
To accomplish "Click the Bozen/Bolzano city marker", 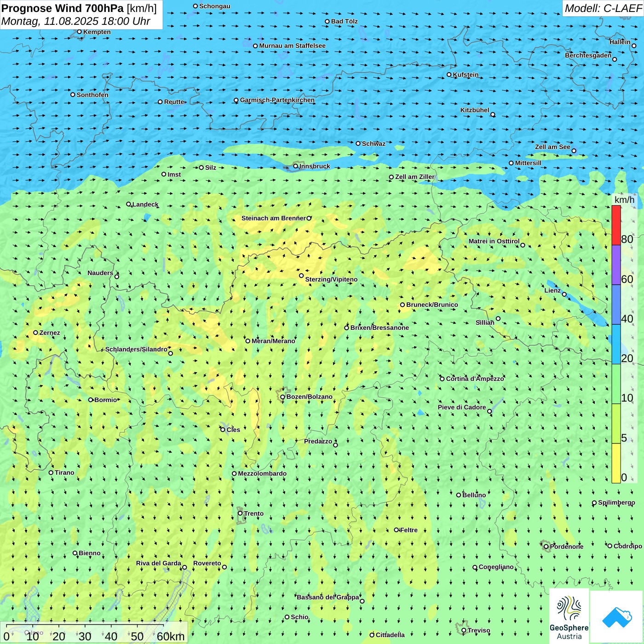I will [283, 397].
